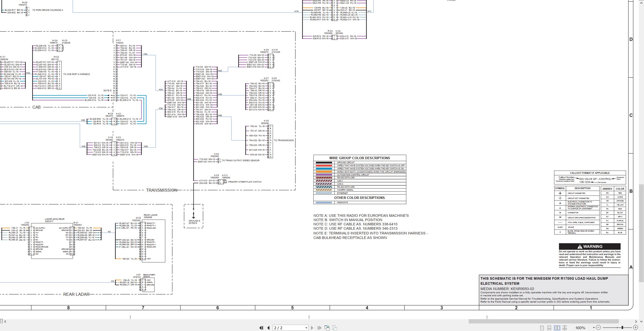Click the vertical scrollbar down arrow
The image size is (644, 331).
[x=641, y=321]
